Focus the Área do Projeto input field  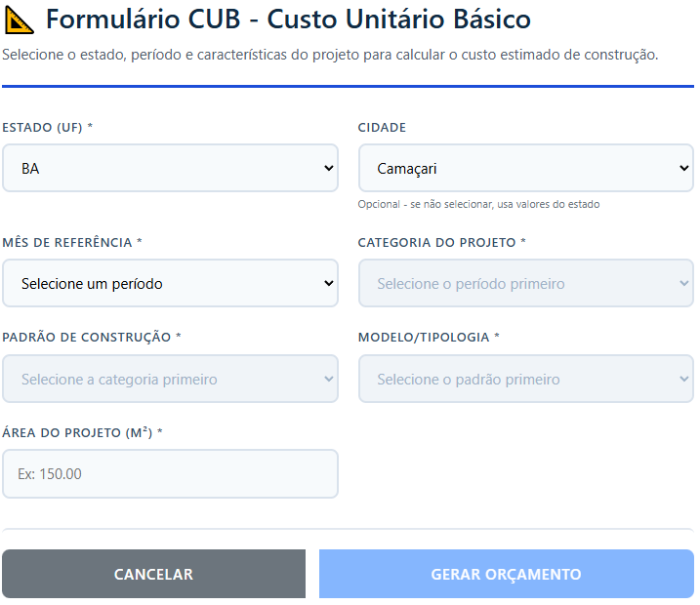(170, 474)
